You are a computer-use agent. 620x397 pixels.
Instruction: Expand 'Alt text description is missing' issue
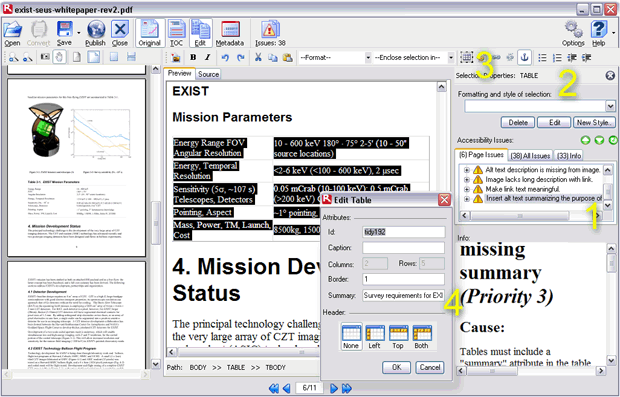(x=467, y=170)
